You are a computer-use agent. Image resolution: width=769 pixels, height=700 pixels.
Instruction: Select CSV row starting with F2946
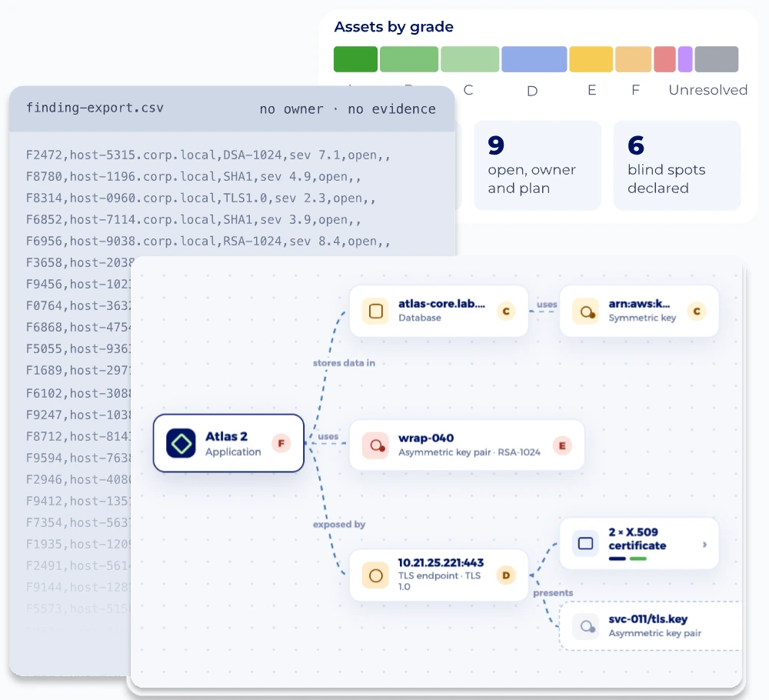click(x=78, y=479)
